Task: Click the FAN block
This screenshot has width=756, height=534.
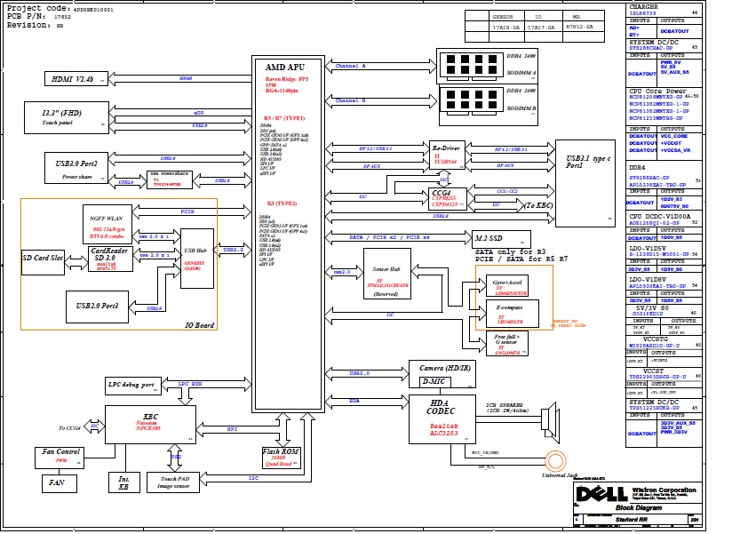Action: point(60,483)
